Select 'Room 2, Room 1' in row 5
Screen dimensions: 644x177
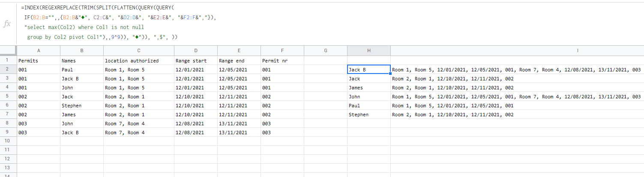139,96
